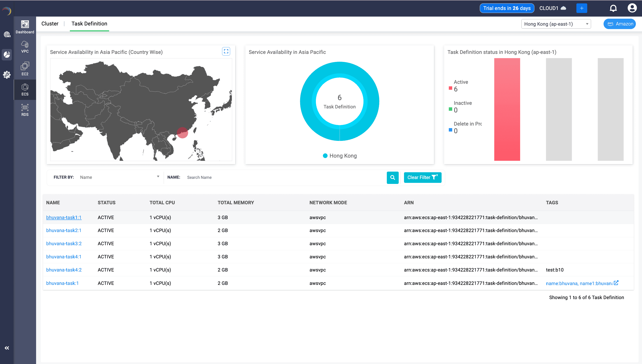Screen dimensions: 642x364
Task: Open the bhuvana-task:1 link
Action: click(62, 283)
